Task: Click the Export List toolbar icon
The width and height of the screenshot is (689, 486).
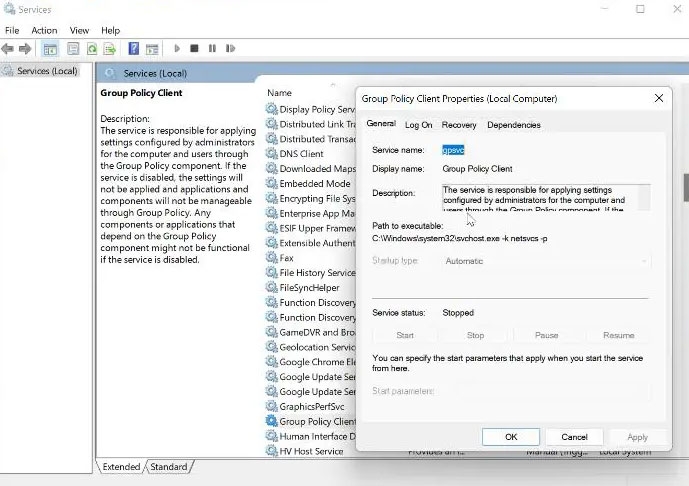Action: (109, 49)
